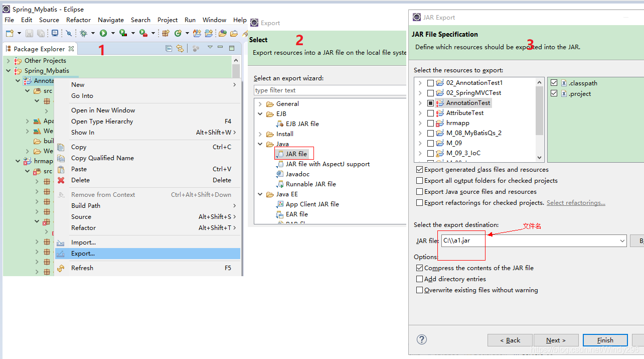The width and height of the screenshot is (644, 359).
Task: Click the Help question mark icon
Action: click(422, 339)
